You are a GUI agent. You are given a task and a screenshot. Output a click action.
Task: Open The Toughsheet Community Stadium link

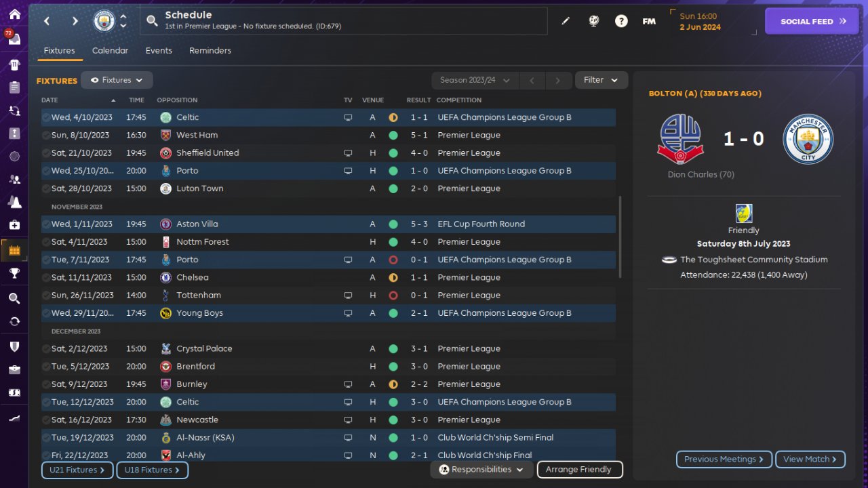[x=754, y=260]
